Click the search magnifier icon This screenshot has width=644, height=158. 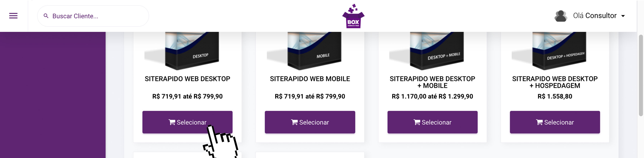click(46, 16)
